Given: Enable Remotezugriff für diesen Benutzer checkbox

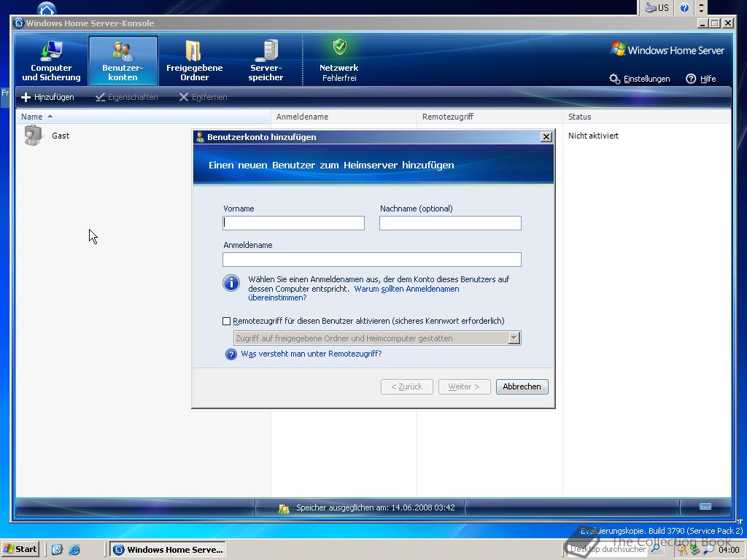Looking at the screenshot, I should 227,321.
